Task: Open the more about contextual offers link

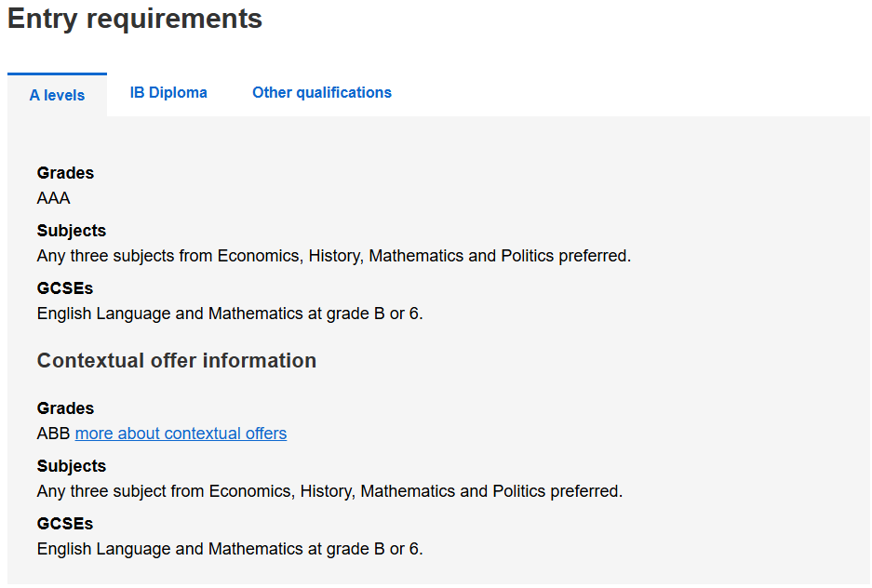Action: 181,434
